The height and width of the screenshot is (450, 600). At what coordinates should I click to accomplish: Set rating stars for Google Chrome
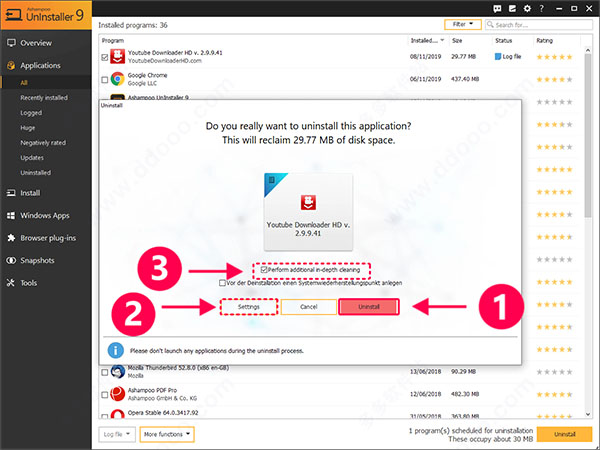point(554,80)
